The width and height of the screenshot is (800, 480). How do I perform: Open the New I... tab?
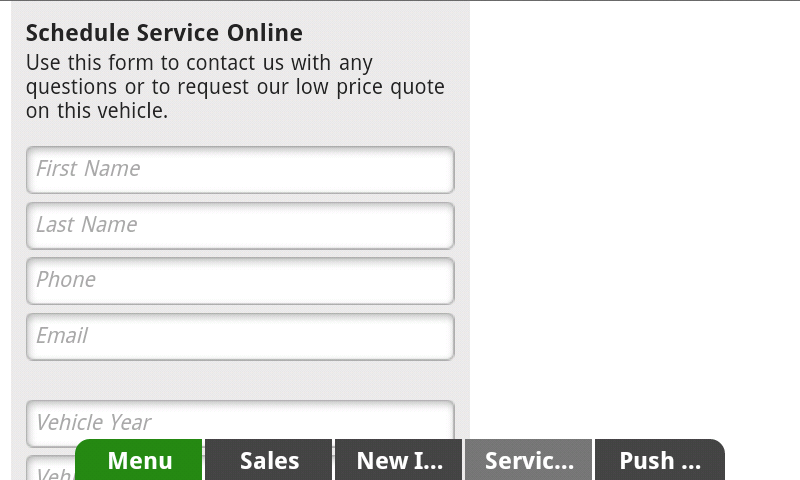click(398, 460)
